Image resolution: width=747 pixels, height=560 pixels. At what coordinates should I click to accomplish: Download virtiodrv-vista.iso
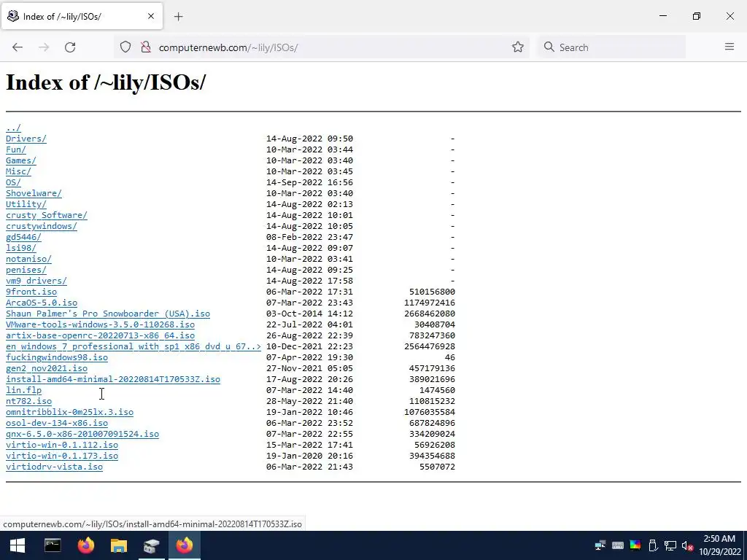[x=54, y=467]
